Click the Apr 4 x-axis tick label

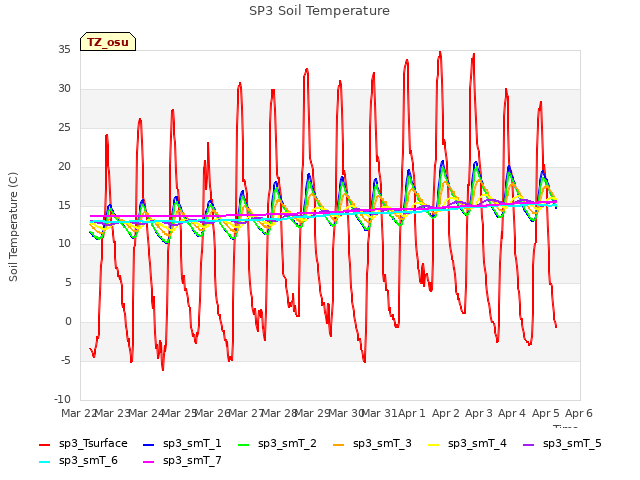click(x=512, y=413)
